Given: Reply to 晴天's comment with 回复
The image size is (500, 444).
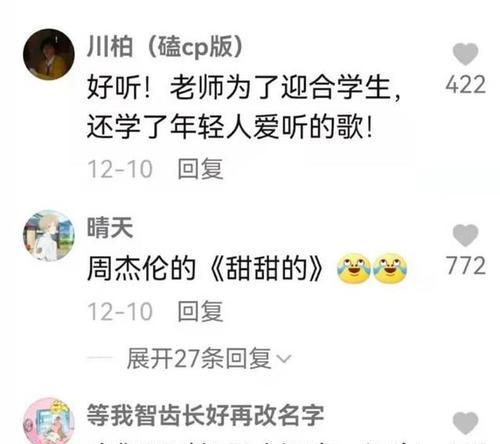Looking at the screenshot, I should point(200,311).
